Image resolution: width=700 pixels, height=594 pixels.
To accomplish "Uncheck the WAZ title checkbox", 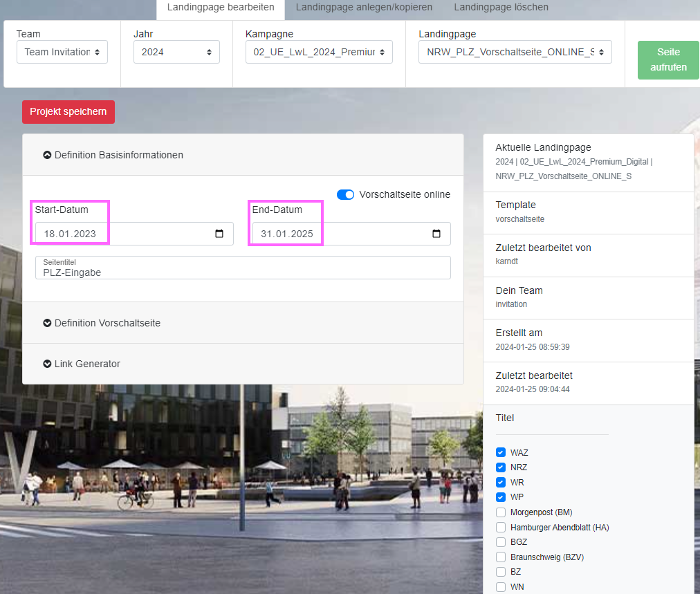I will 501,452.
